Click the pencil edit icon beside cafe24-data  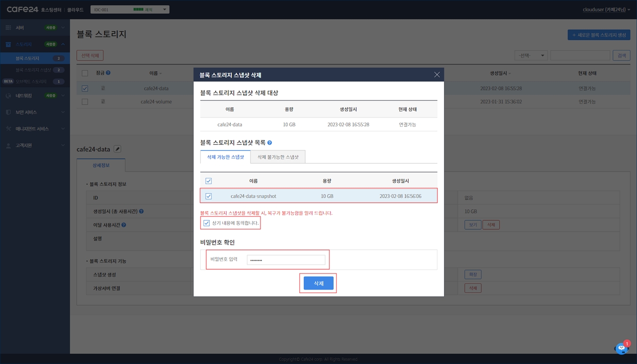(117, 149)
